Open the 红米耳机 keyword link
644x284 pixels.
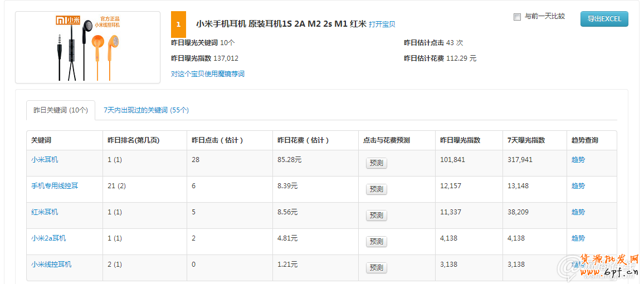[45, 212]
